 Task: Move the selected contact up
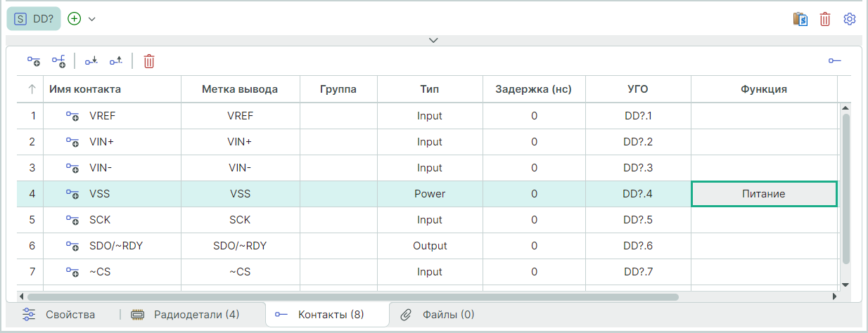pos(116,61)
